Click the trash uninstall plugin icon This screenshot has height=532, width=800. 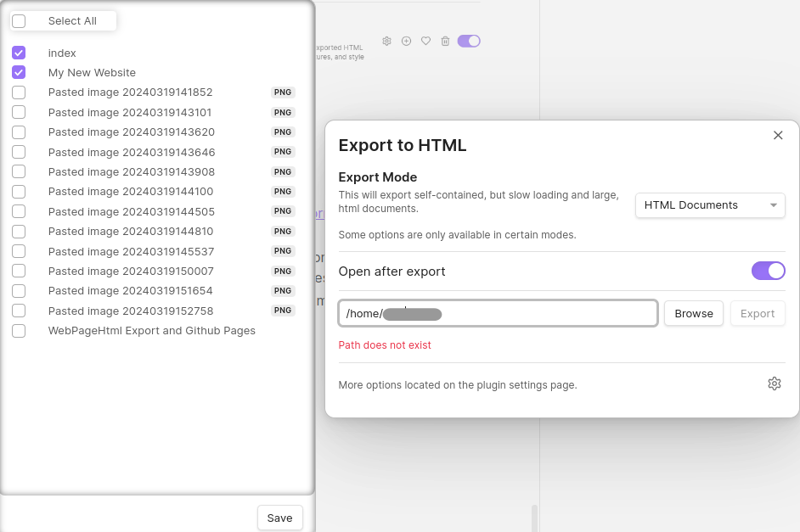click(x=445, y=41)
